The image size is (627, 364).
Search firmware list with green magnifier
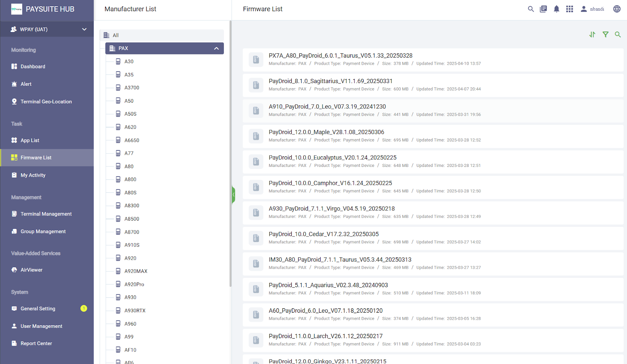pos(618,34)
